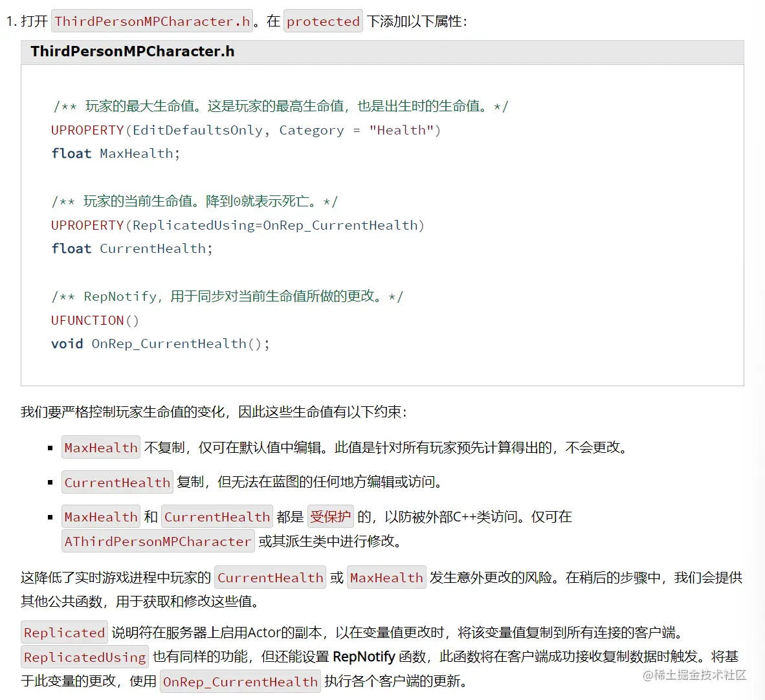
Task: Click the void OnRep_CurrentHealth(); line
Action: [160, 344]
